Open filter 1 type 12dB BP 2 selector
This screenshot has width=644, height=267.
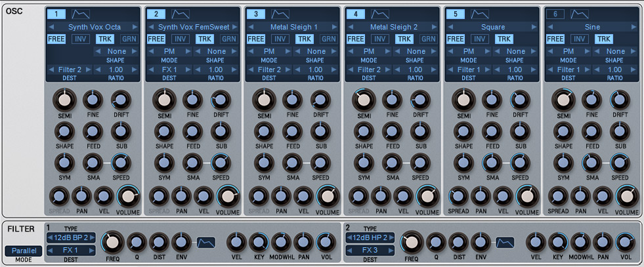tap(72, 237)
